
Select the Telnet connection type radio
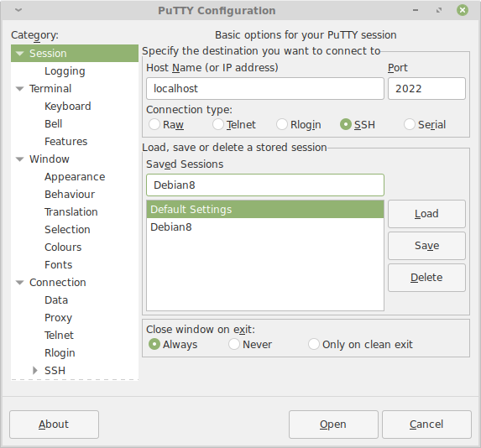tap(218, 124)
